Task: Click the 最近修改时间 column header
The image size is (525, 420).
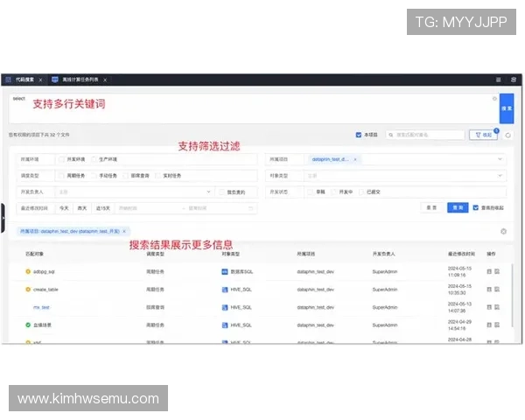Action: [x=461, y=254]
